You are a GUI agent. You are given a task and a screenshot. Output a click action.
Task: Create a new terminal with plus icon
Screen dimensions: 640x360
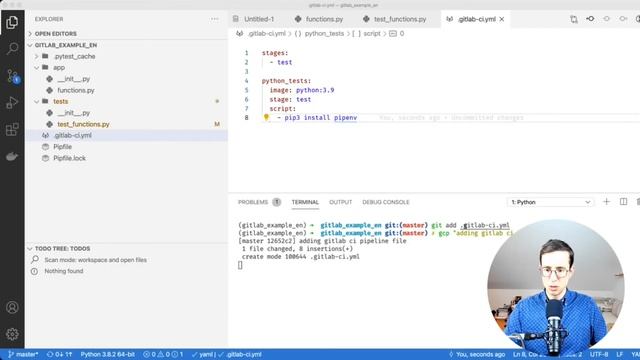606,202
